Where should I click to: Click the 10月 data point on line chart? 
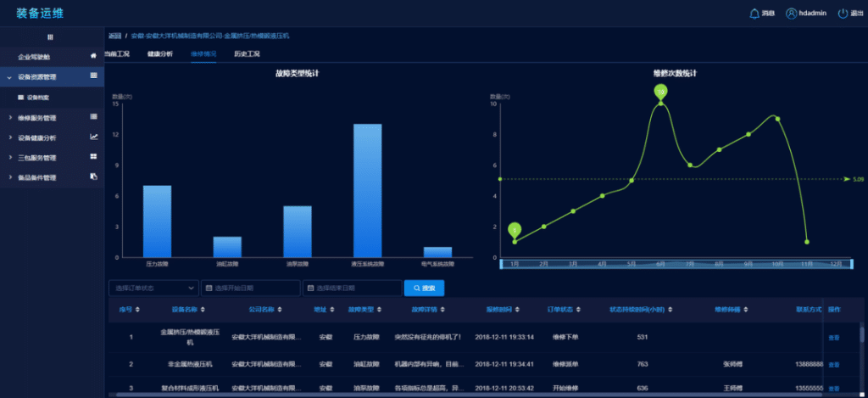coord(778,119)
